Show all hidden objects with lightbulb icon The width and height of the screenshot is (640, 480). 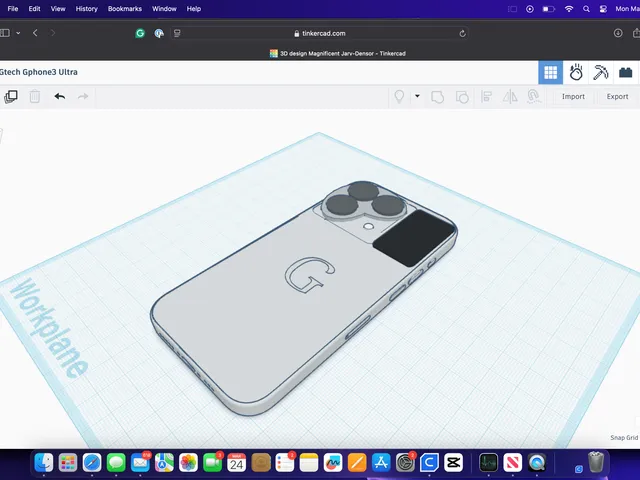399,97
